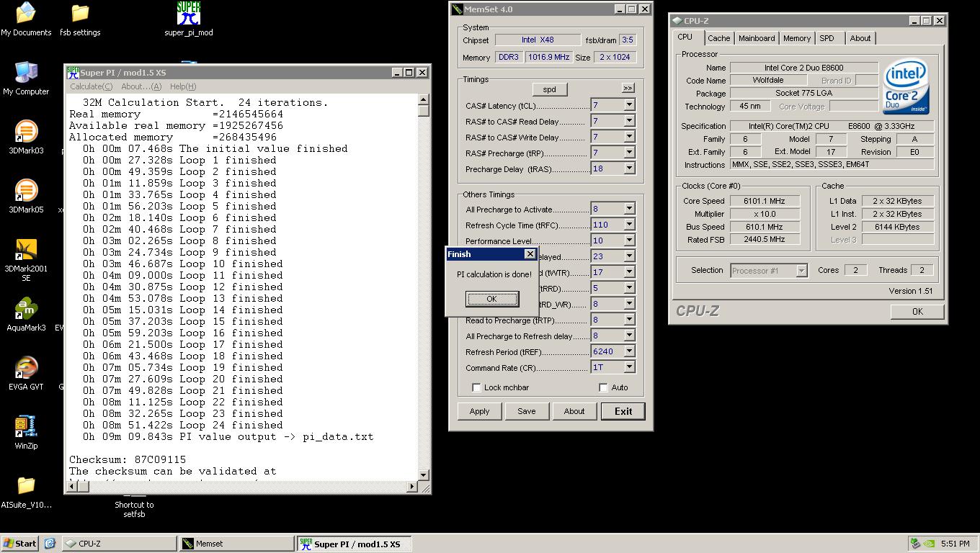Launch the 3DMark2001 SE shortcut
The width and height of the screenshot is (980, 553).
click(26, 249)
